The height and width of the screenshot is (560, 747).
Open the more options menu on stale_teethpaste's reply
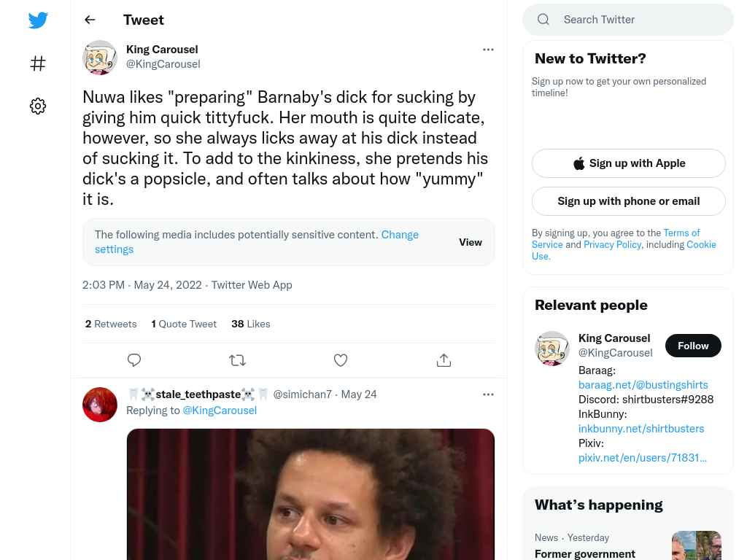[x=488, y=394]
